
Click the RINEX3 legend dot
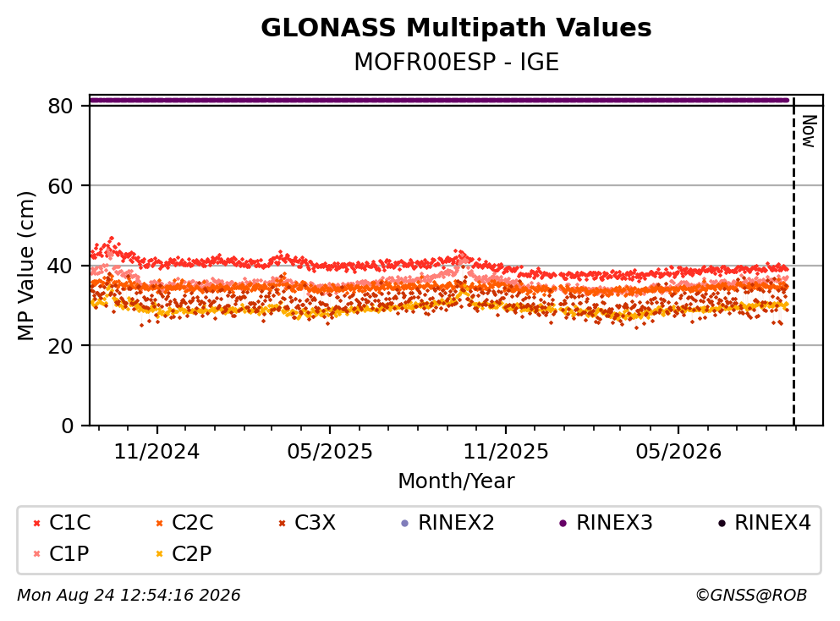[563, 523]
